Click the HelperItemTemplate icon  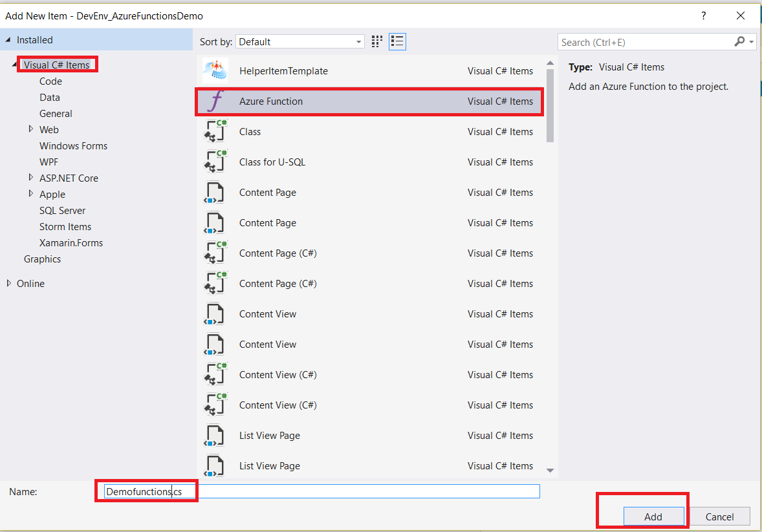pyautogui.click(x=215, y=71)
